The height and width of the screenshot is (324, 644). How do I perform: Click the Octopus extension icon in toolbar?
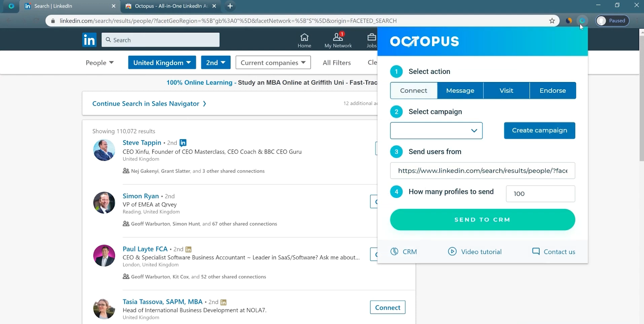pos(582,21)
